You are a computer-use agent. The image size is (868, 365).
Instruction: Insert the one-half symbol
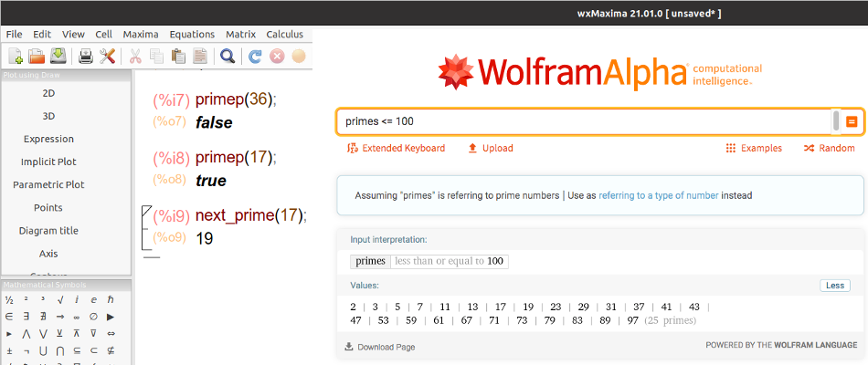click(x=9, y=300)
